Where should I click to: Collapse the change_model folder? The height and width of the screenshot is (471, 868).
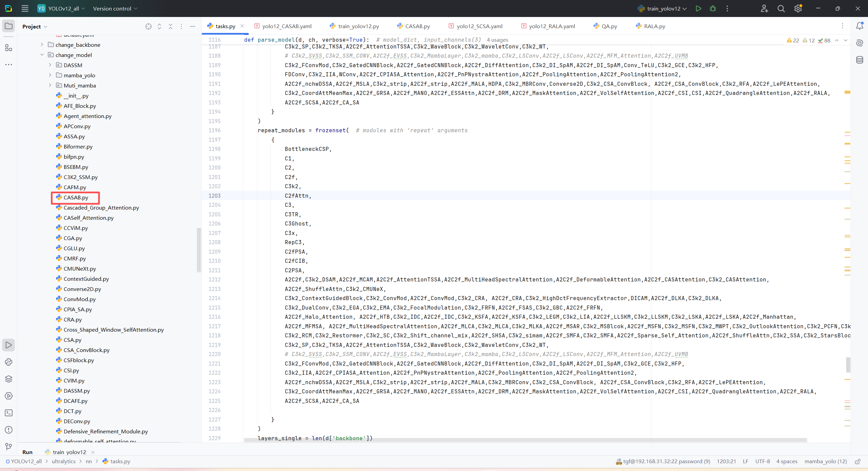[42, 55]
